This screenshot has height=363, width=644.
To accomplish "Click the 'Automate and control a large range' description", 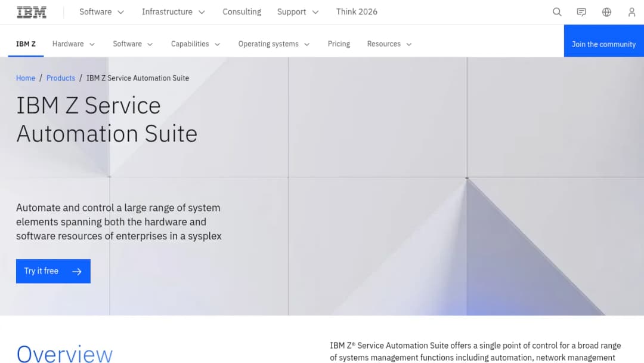I will point(119,222).
